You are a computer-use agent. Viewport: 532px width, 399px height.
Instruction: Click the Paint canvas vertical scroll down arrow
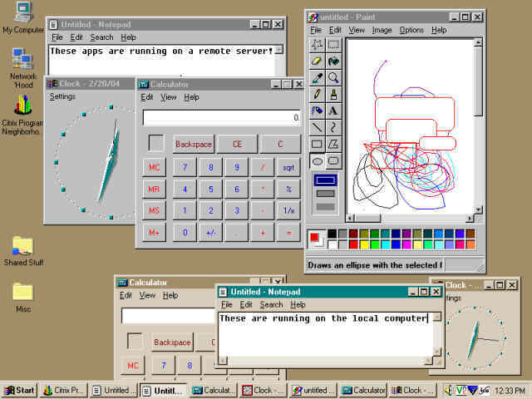479,209
